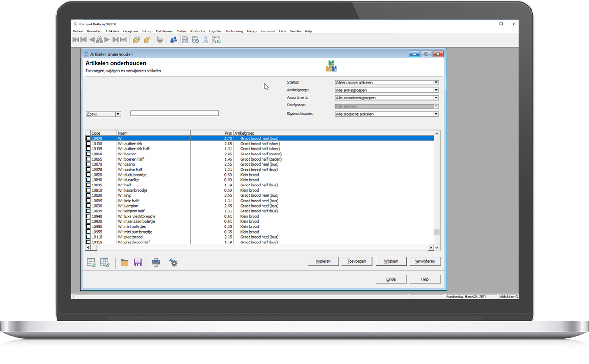589x364 pixels.
Task: Select the row 'Wit luxe vlechtbroodje'
Action: 260,216
